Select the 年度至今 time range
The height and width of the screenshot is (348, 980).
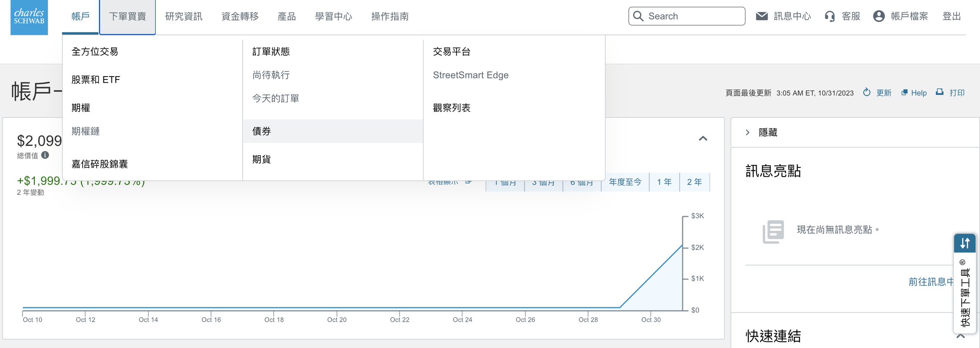pos(625,182)
